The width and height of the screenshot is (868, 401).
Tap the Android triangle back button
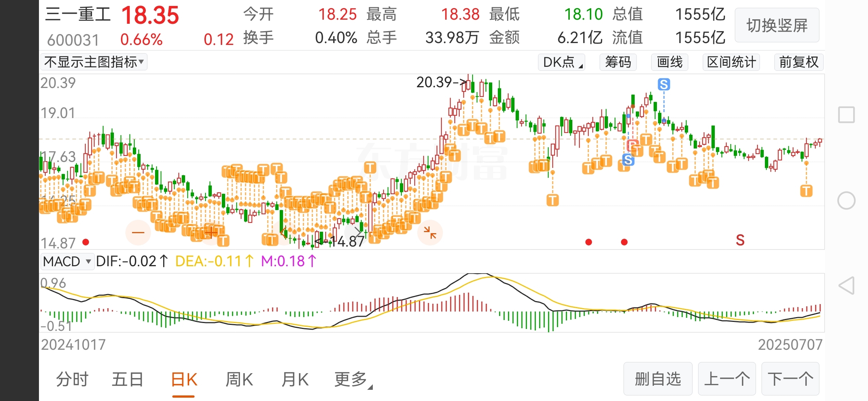click(846, 286)
